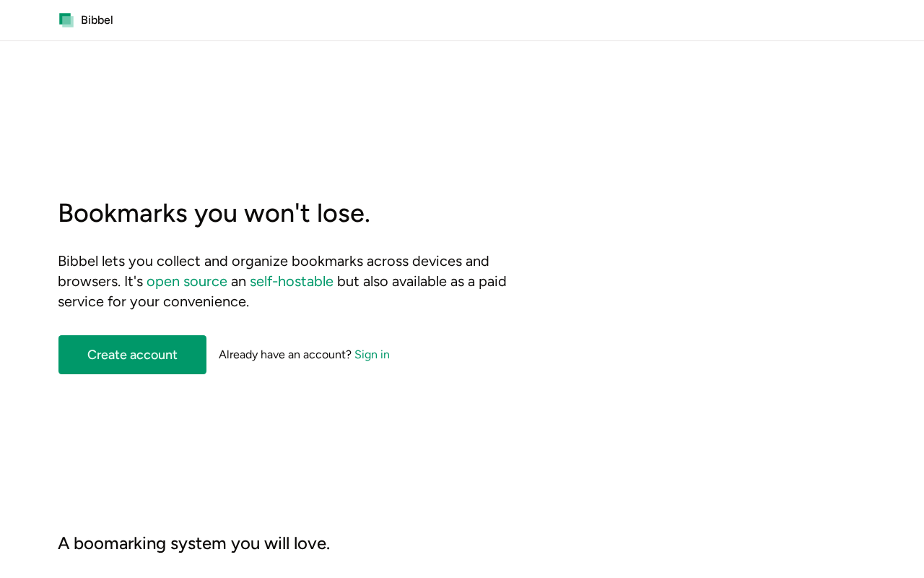The height and width of the screenshot is (578, 924).
Task: Click the word "organize" in the description
Action: click(x=260, y=262)
